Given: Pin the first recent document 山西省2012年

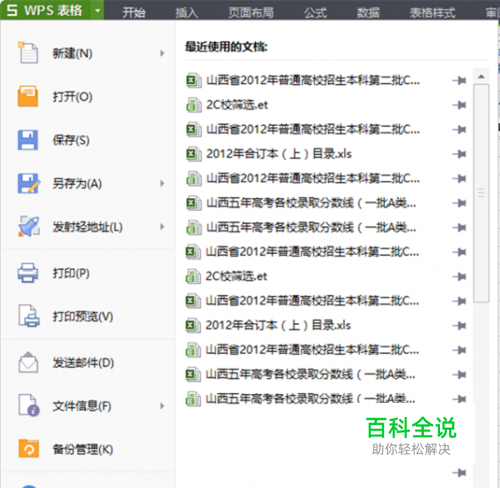Looking at the screenshot, I should coord(460,80).
